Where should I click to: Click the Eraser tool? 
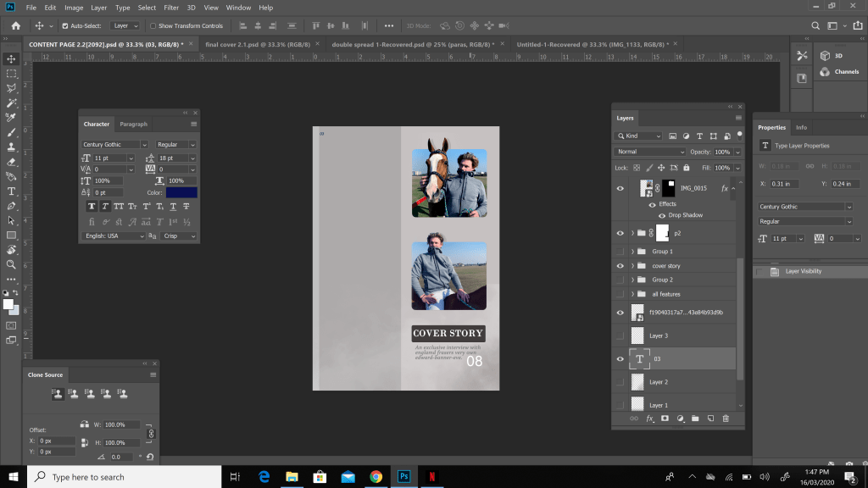click(11, 162)
